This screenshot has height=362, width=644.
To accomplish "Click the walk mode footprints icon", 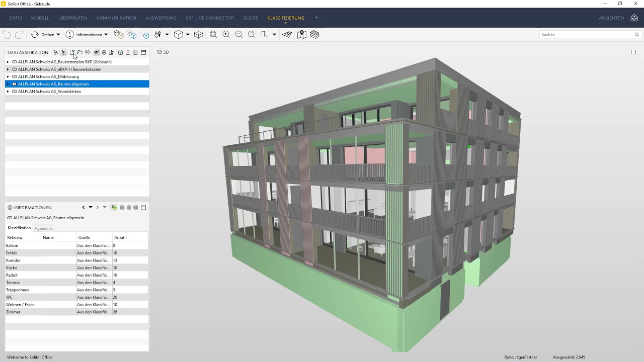I will point(157,35).
